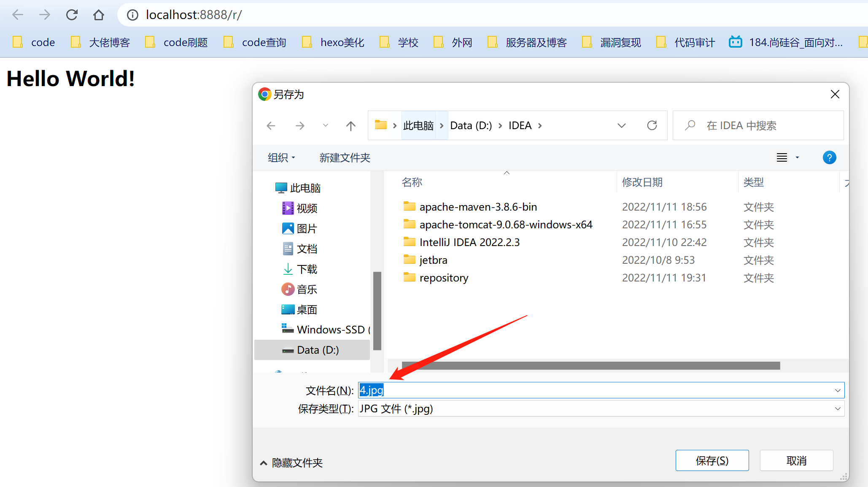Click the navigation pane vertical scrollbar
This screenshot has width=868, height=487.
point(377,311)
